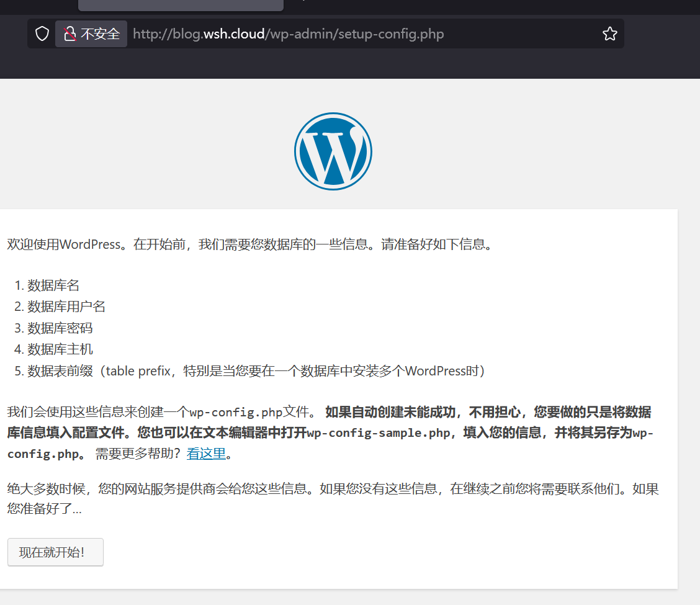Image resolution: width=700 pixels, height=605 pixels.
Task: Click the paragraph starting 绝大多数时候
Action: pyautogui.click(x=333, y=498)
